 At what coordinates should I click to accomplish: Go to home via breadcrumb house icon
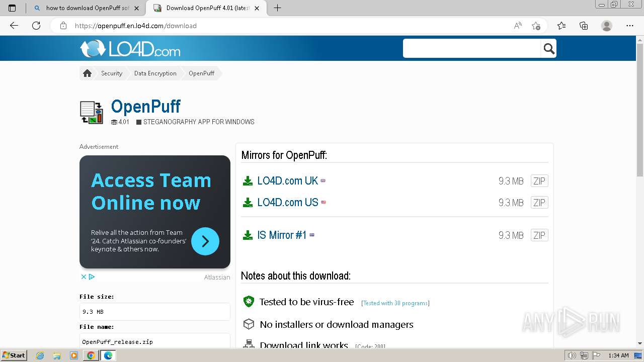coord(87,73)
